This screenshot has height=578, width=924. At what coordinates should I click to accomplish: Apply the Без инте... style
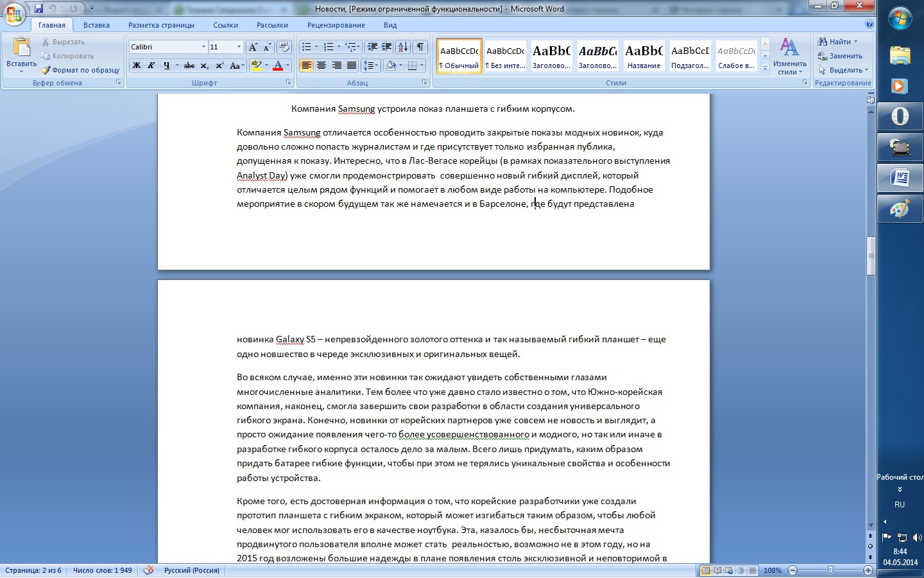tap(506, 56)
